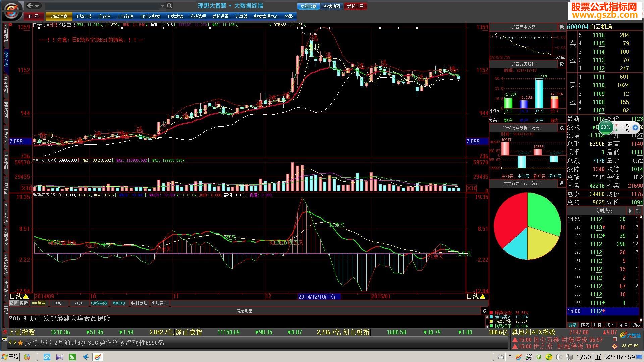The width and height of the screenshot is (644, 362).
Task: Open the address bar history dropdown arrow
Action: click(162, 6)
